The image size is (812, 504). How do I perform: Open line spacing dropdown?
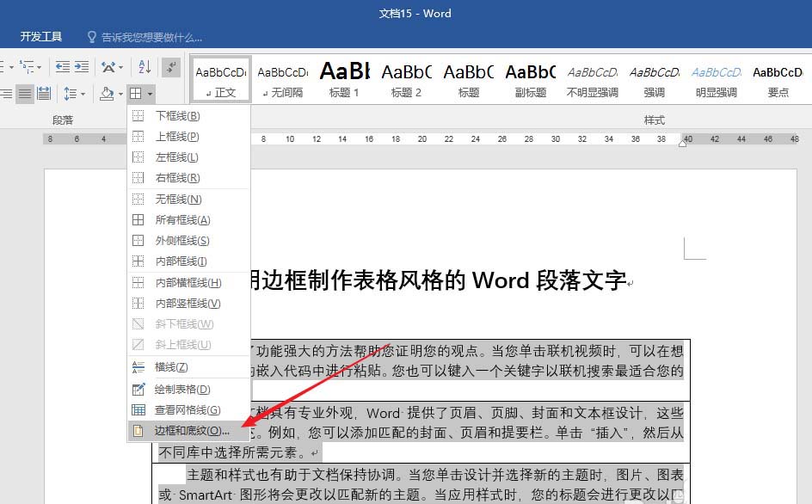74,93
